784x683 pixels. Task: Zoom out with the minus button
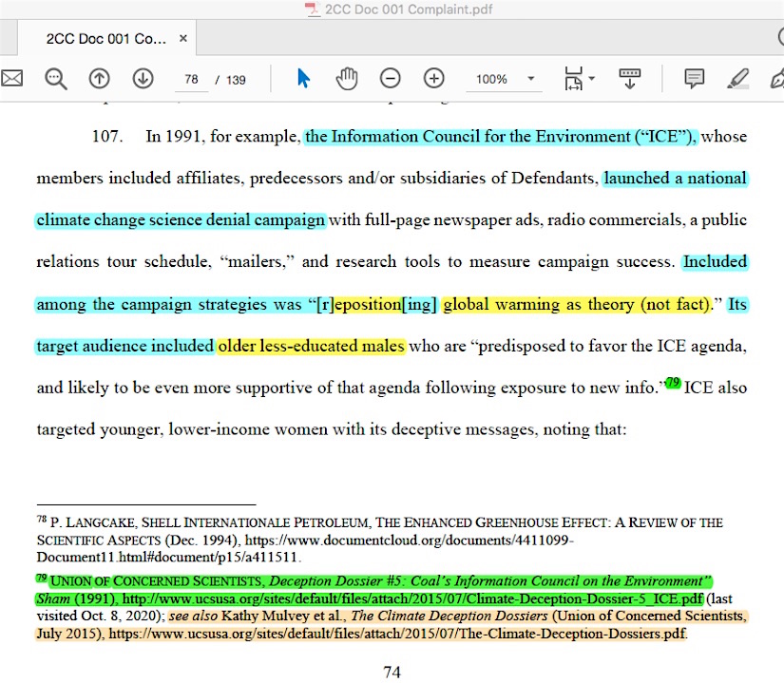[391, 79]
